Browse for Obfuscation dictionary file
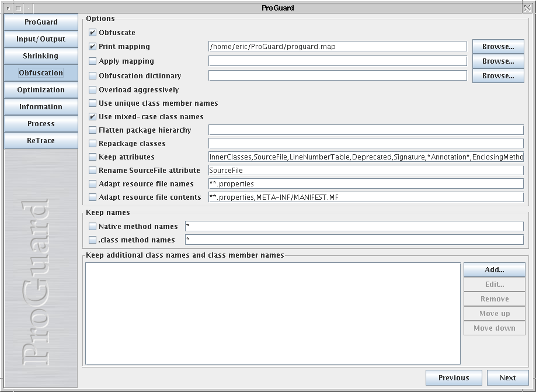The height and width of the screenshot is (392, 536). point(497,76)
